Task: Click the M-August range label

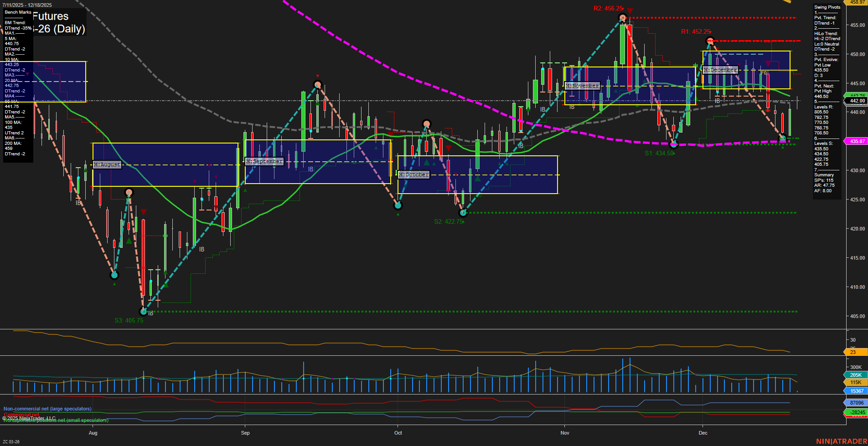Action: pyautogui.click(x=107, y=164)
